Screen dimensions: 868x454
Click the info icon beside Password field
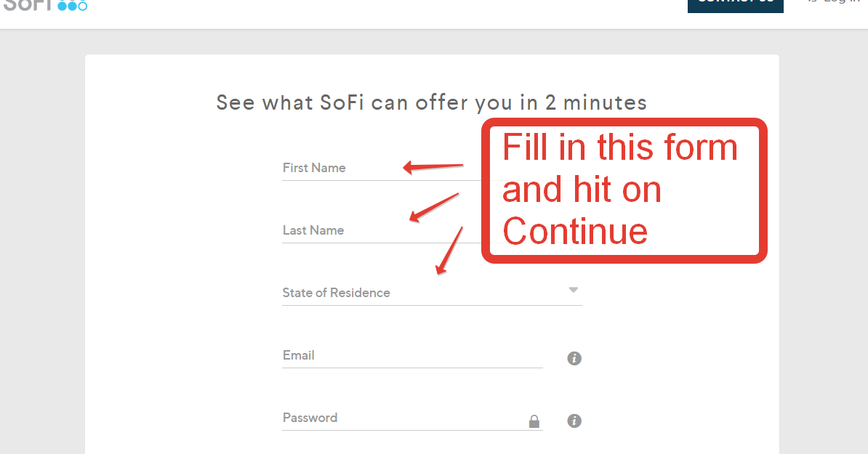coord(574,421)
